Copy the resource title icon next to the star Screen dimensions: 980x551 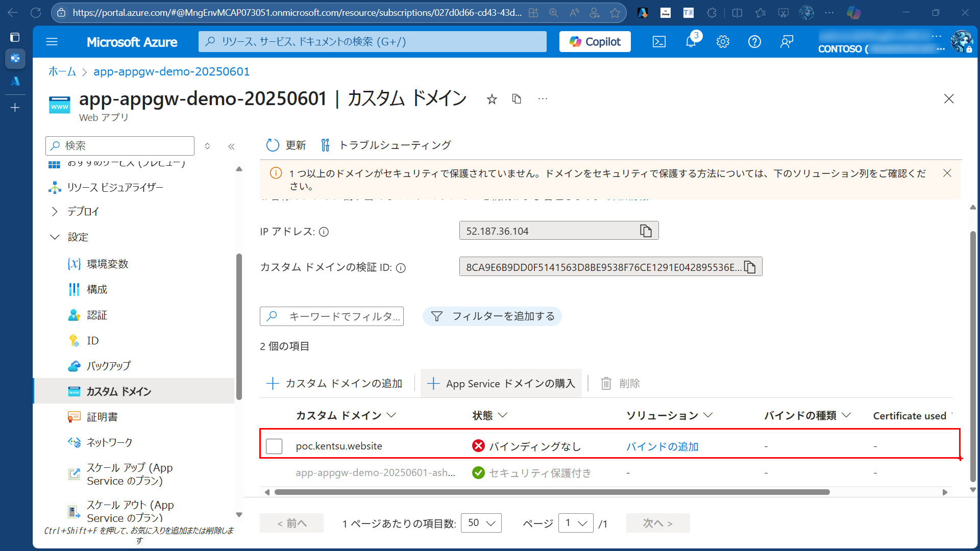click(517, 99)
